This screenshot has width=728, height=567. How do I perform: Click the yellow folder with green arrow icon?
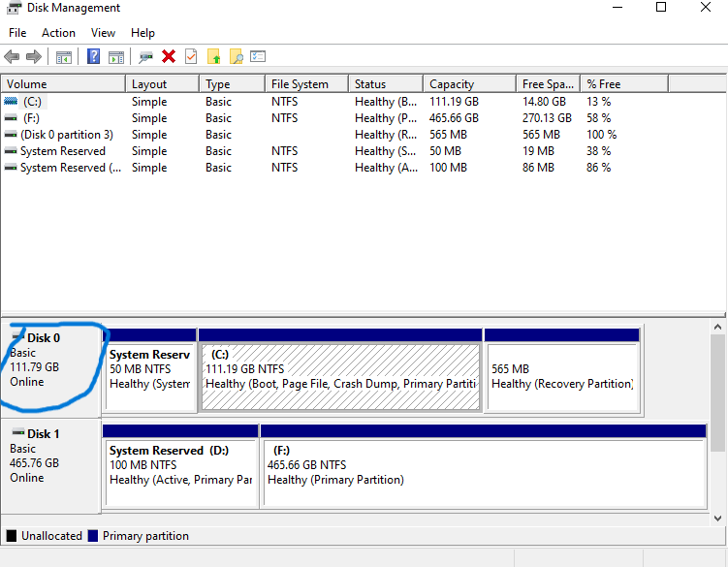point(214,56)
